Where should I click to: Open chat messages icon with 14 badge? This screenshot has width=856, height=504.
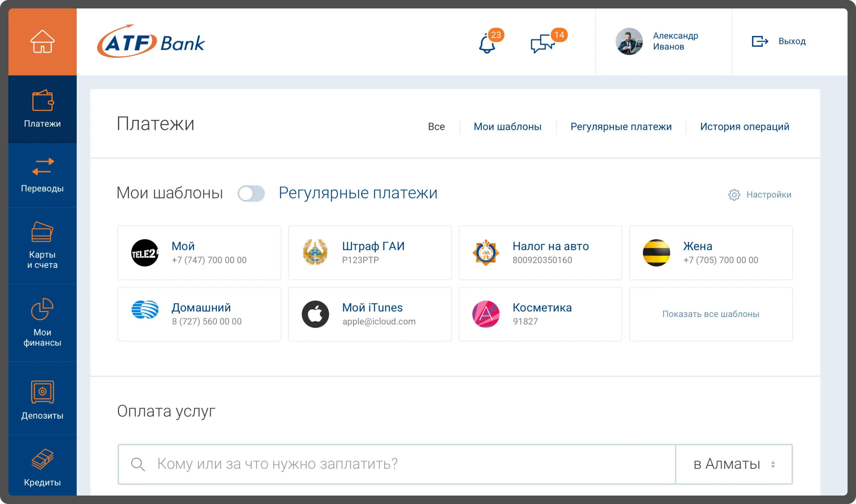(542, 44)
